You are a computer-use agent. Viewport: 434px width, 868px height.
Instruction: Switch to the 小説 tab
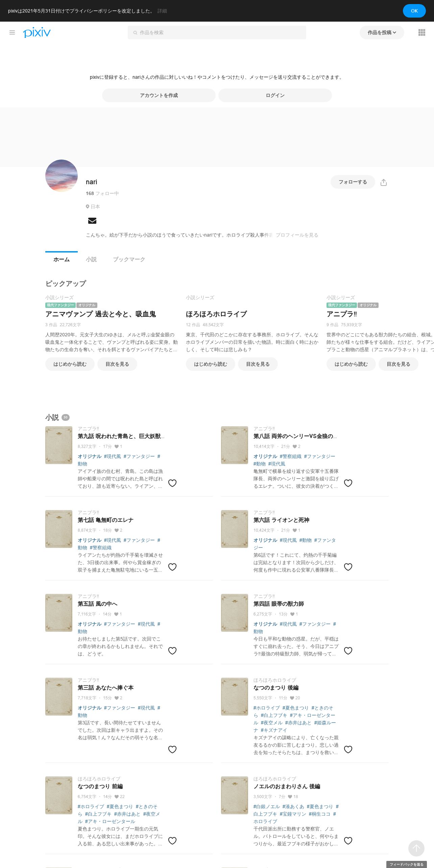(91, 259)
